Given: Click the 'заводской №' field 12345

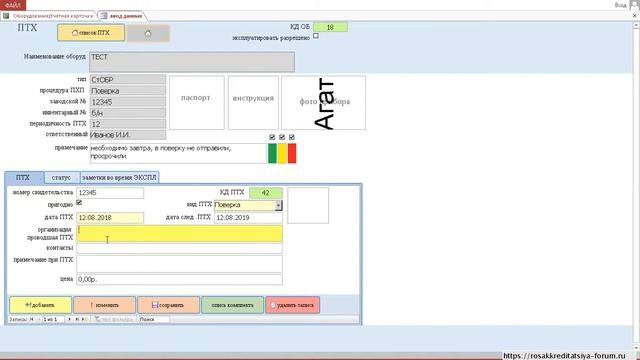Looking at the screenshot, I should click(128, 102).
